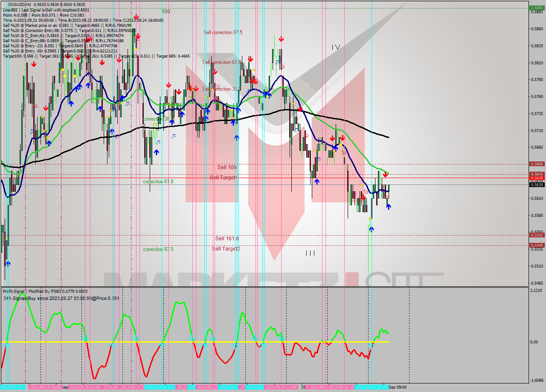
Task: Click the Sell 100 text label on the chart
Action: pyautogui.click(x=227, y=167)
